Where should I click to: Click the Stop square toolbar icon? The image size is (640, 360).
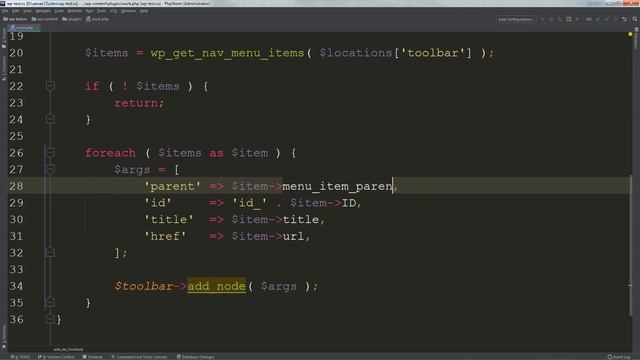[577, 19]
